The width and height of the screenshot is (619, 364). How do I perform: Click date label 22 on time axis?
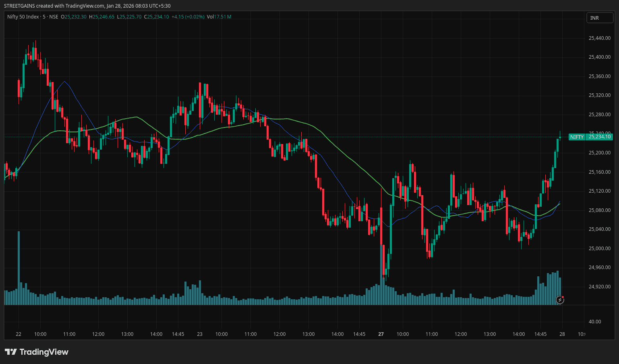pos(19,334)
